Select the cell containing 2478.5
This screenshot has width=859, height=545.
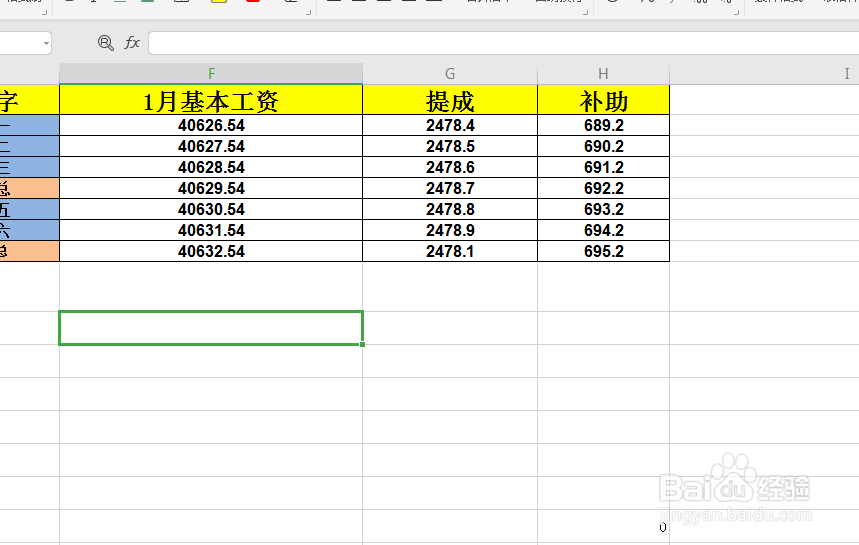[x=450, y=146]
